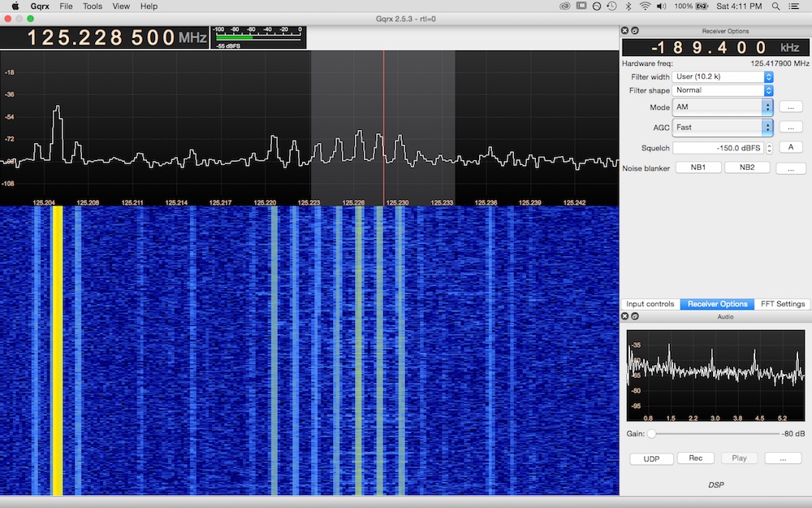
Task: Select the Receiver Options tab
Action: pyautogui.click(x=717, y=304)
